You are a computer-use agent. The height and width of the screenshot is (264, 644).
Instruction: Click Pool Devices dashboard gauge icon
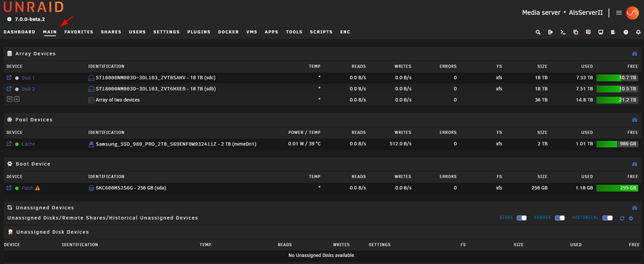pos(634,120)
